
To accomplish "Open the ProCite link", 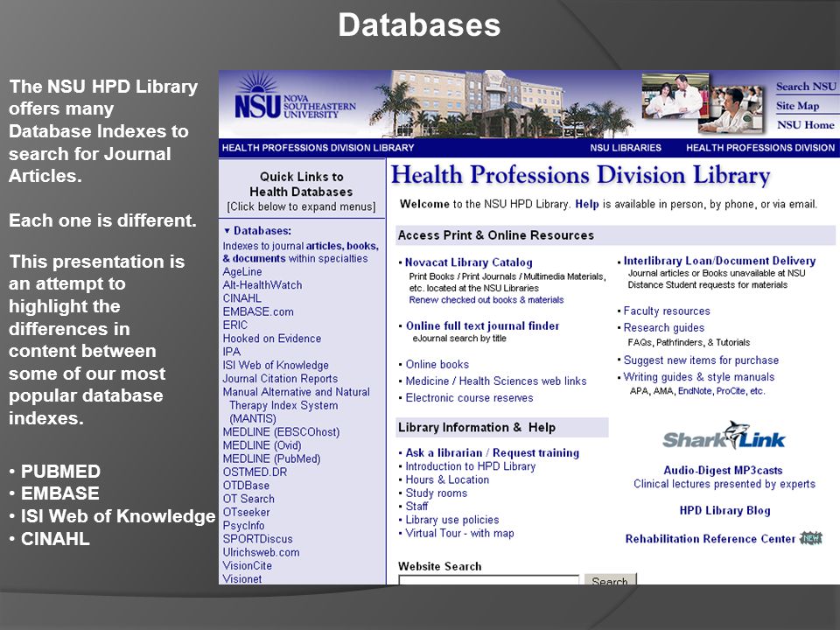I will [731, 391].
